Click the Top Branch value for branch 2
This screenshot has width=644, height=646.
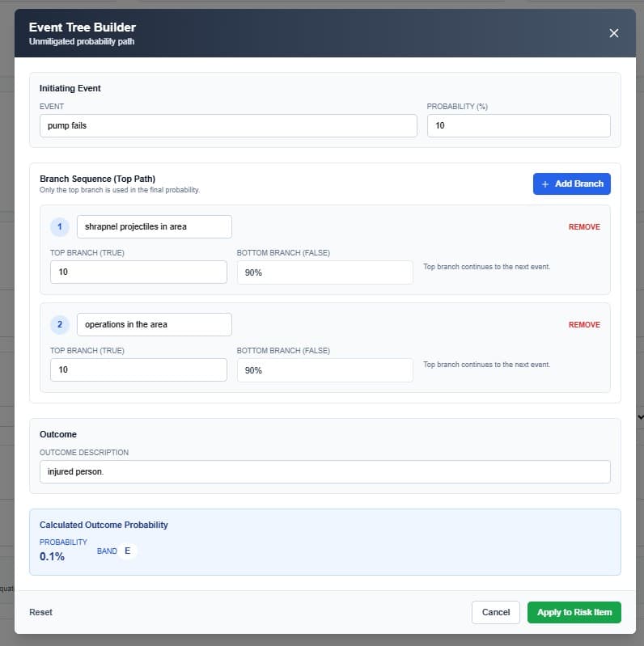click(x=138, y=370)
